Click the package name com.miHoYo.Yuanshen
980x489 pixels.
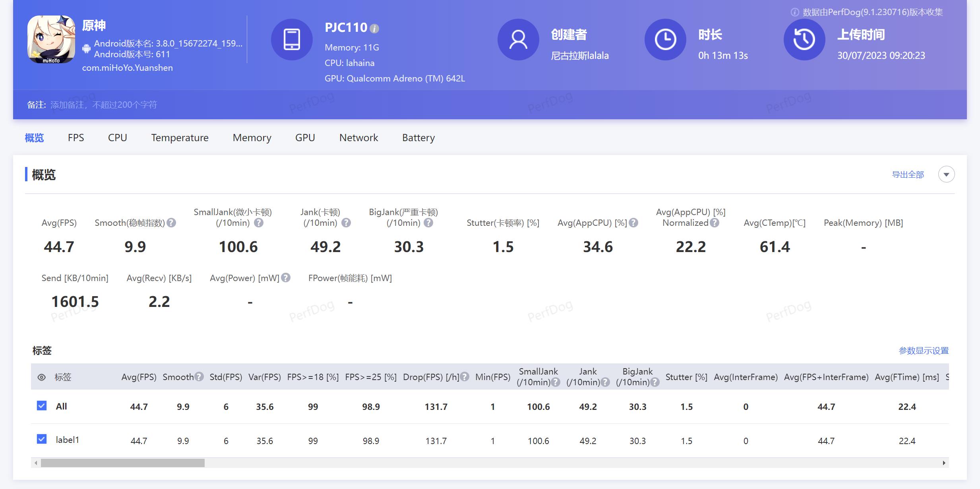point(127,68)
